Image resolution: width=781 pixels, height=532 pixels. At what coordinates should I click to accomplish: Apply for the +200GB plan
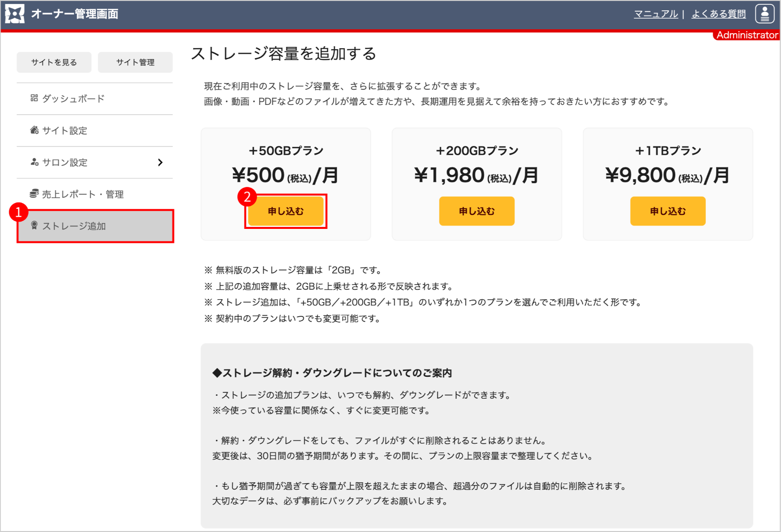[x=476, y=211]
